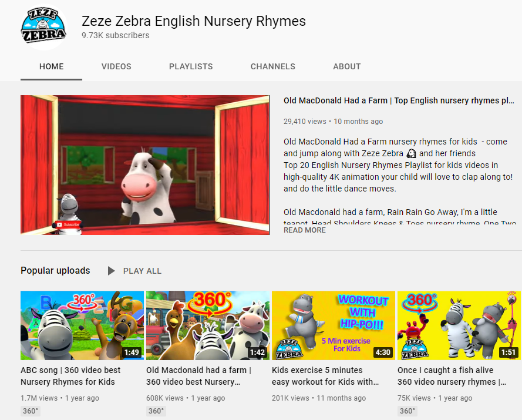This screenshot has width=522, height=420.
Task: Open the fish alive 1:51 thumbnail
Action: pos(459,325)
